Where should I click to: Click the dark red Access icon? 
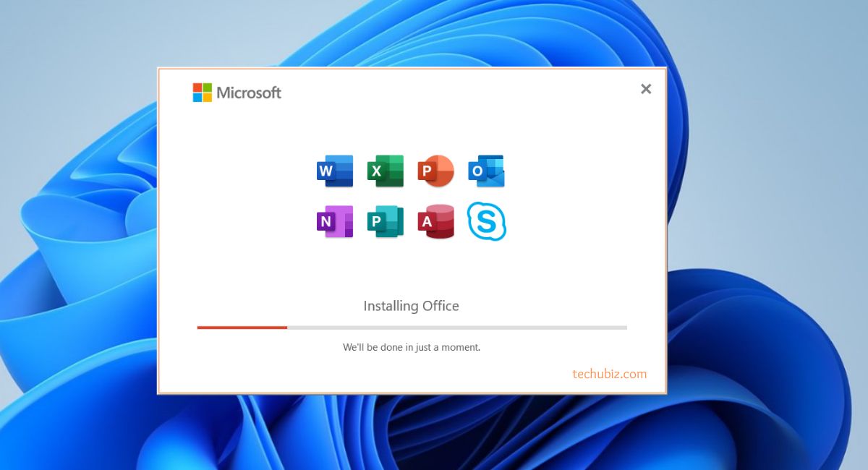(435, 222)
